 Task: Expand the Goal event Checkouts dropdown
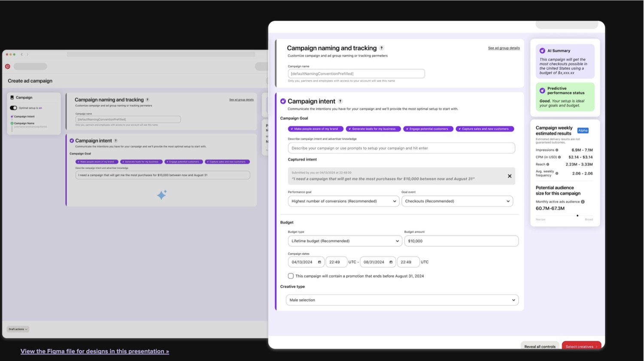coord(457,201)
